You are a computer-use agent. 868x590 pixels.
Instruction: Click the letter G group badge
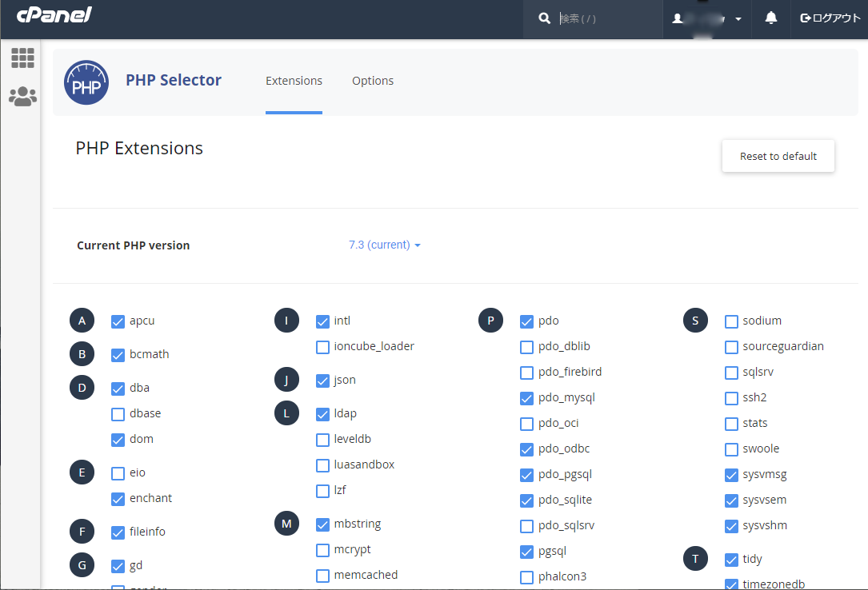(x=82, y=565)
